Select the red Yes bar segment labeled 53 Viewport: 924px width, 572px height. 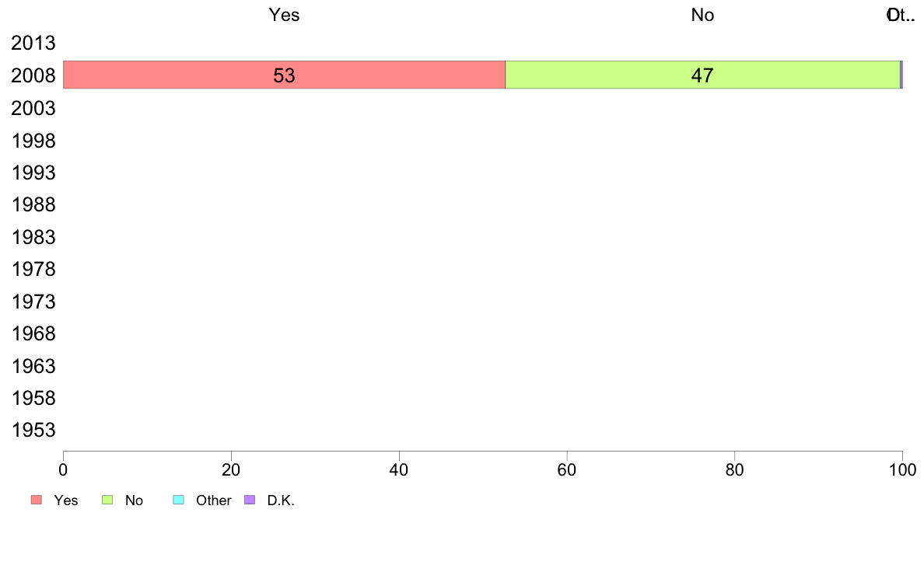[284, 75]
